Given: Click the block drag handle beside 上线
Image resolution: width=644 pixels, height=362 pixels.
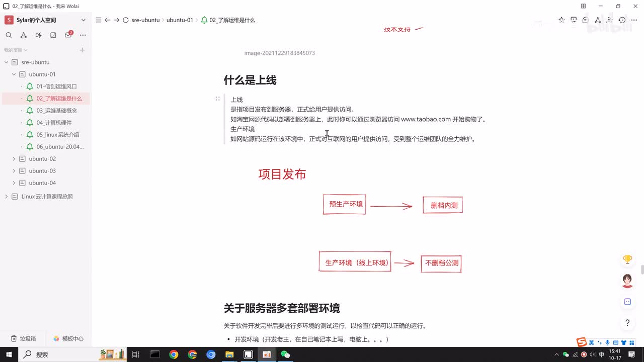Looking at the screenshot, I should [217, 99].
